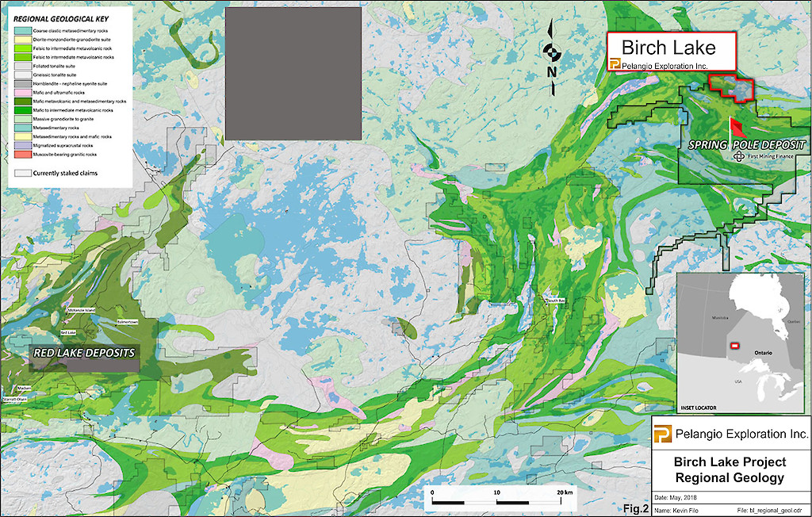Select the Metasedimentary rocks and mafic rocks swatch
Screen dimensions: 812x517
point(23,136)
